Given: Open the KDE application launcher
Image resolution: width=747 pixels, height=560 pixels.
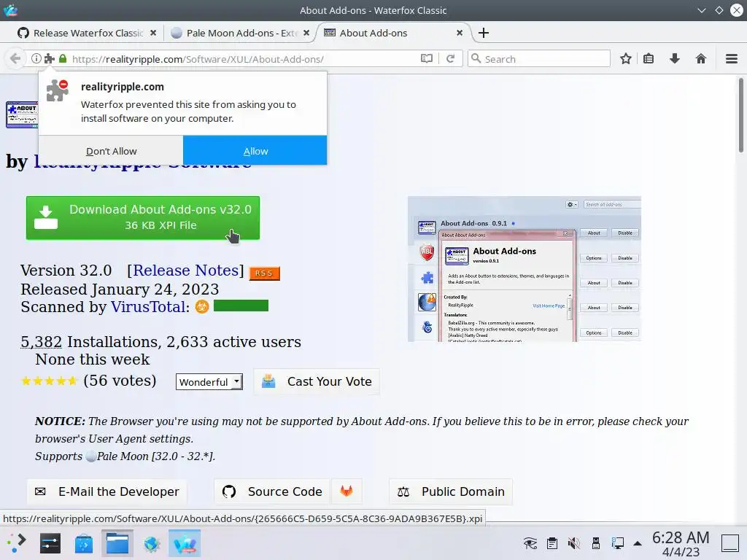Looking at the screenshot, I should coord(17,543).
